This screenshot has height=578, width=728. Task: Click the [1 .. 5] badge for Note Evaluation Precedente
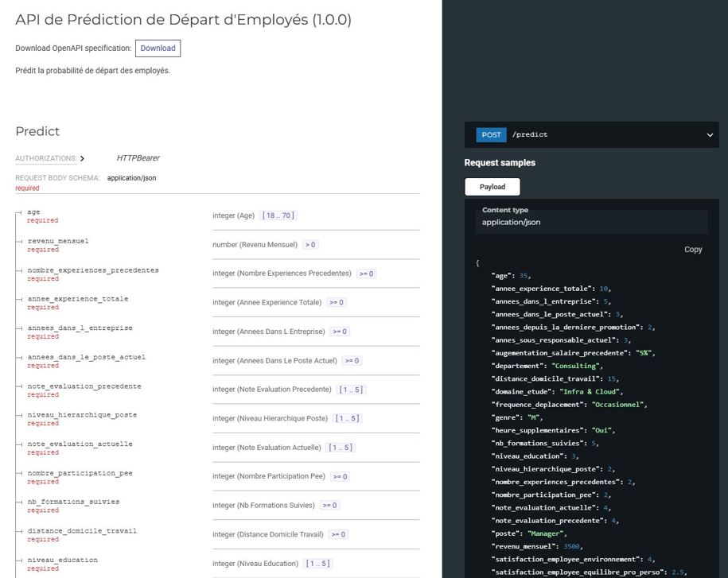pos(351,390)
